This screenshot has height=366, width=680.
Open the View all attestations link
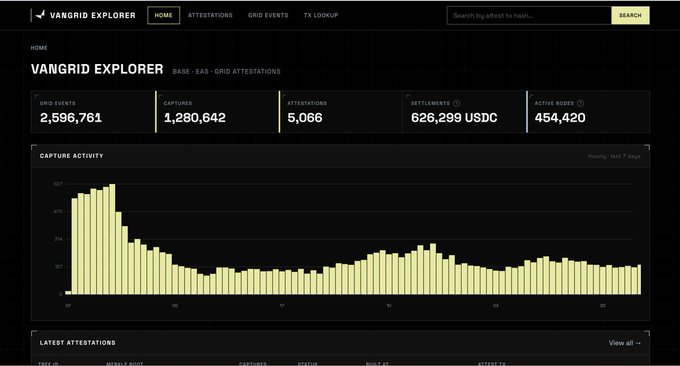click(x=624, y=343)
